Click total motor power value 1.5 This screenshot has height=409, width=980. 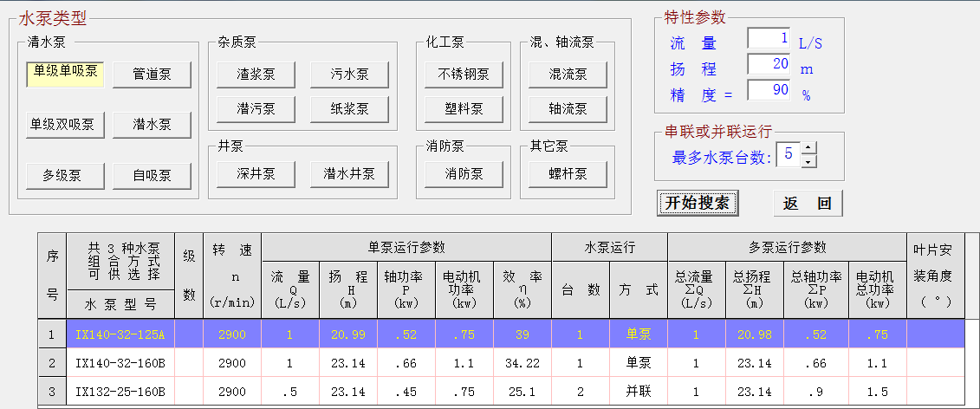[878, 393]
